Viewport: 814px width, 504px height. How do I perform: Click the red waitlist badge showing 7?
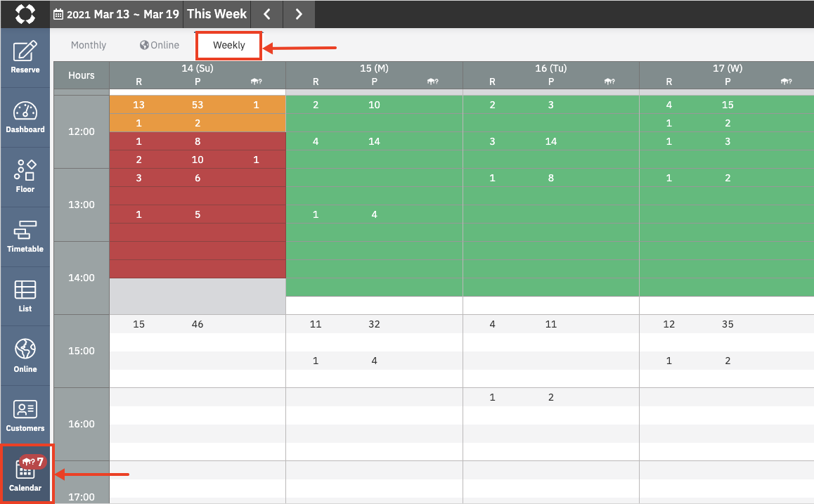(x=33, y=462)
